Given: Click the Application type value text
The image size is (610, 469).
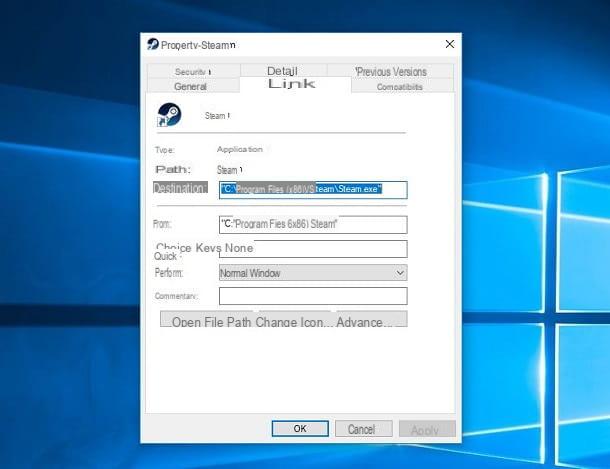Looking at the screenshot, I should pos(240,149).
